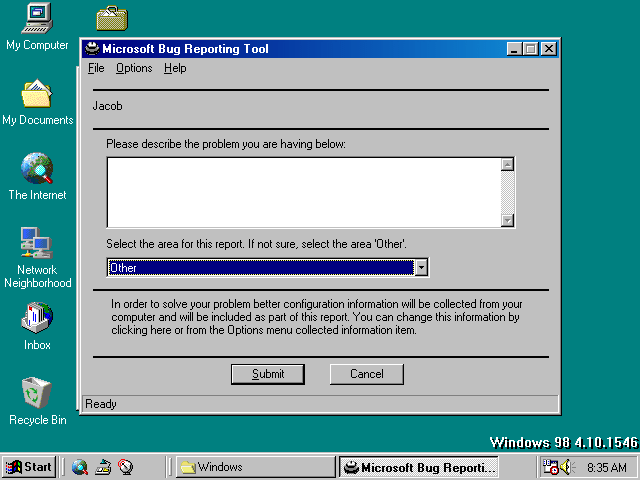Expand the report area dropdown arrow
640x480 pixels.
point(421,268)
